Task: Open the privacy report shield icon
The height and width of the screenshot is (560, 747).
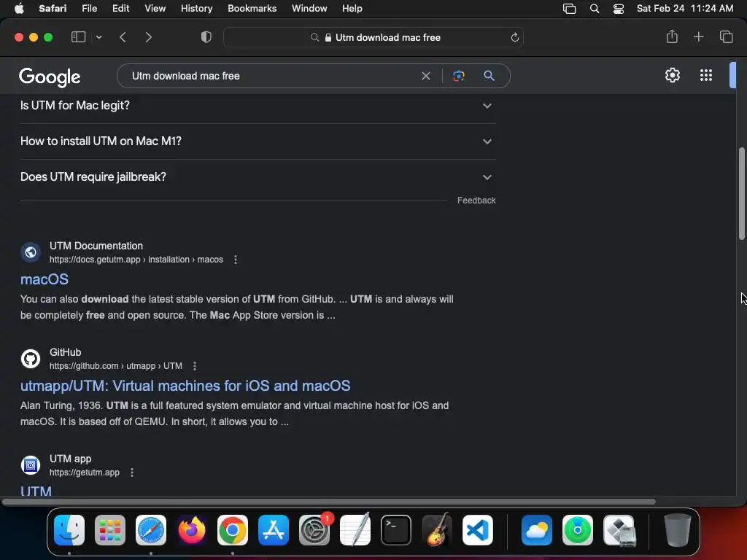Action: click(206, 37)
